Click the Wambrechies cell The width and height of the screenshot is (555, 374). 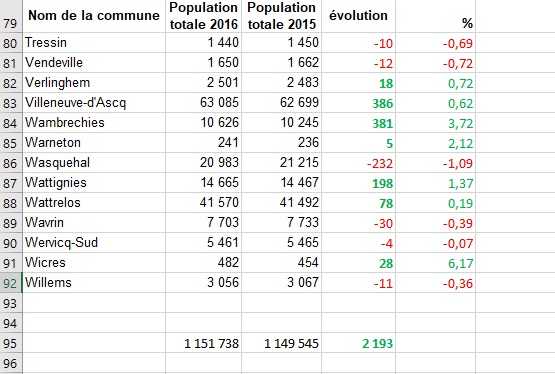coord(94,123)
